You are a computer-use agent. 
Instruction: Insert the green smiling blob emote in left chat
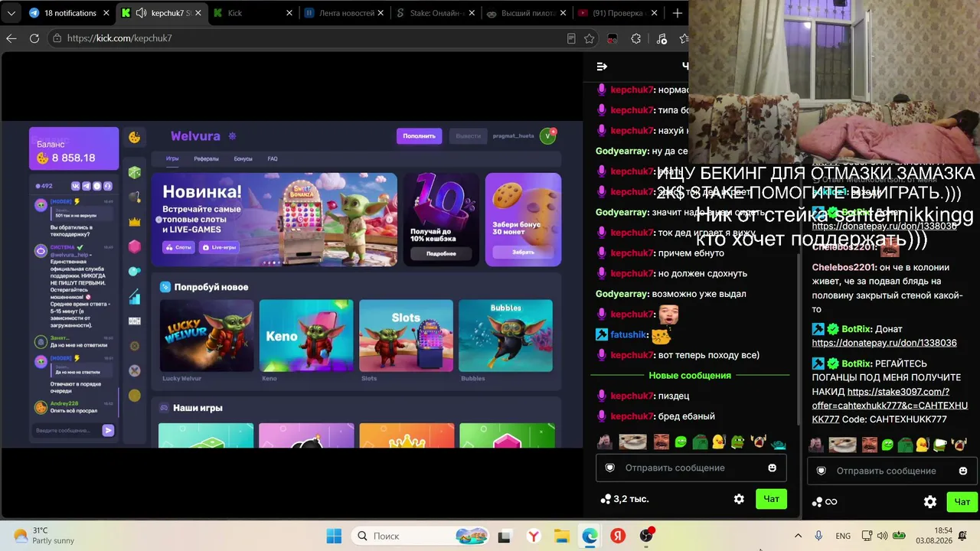[x=681, y=442]
